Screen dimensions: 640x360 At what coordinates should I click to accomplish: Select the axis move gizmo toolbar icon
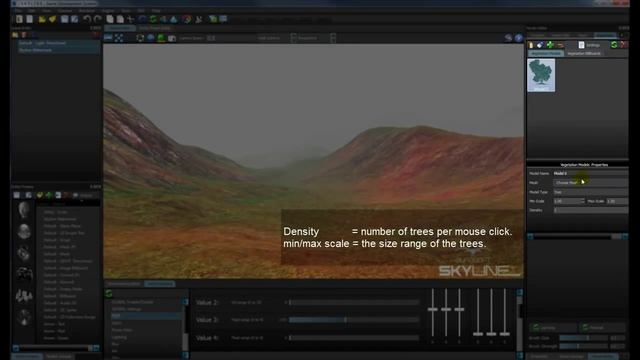[131, 19]
